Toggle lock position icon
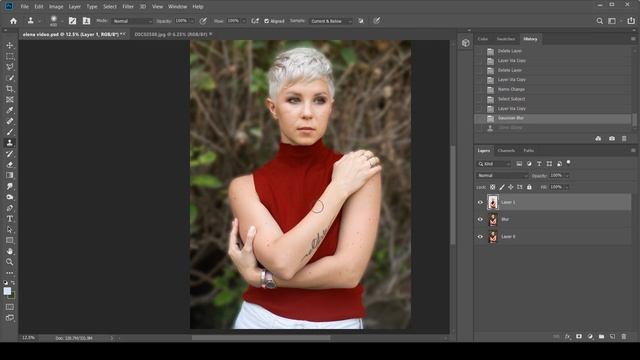Image resolution: width=640 pixels, height=360 pixels. click(511, 187)
